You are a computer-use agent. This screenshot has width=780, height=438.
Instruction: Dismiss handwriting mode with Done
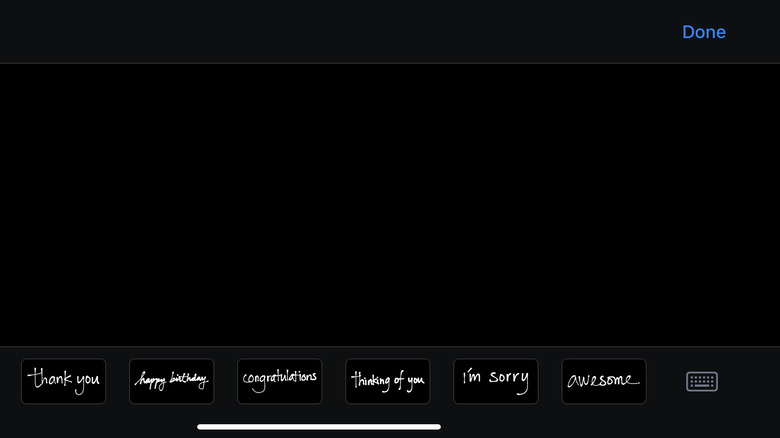pyautogui.click(x=703, y=32)
